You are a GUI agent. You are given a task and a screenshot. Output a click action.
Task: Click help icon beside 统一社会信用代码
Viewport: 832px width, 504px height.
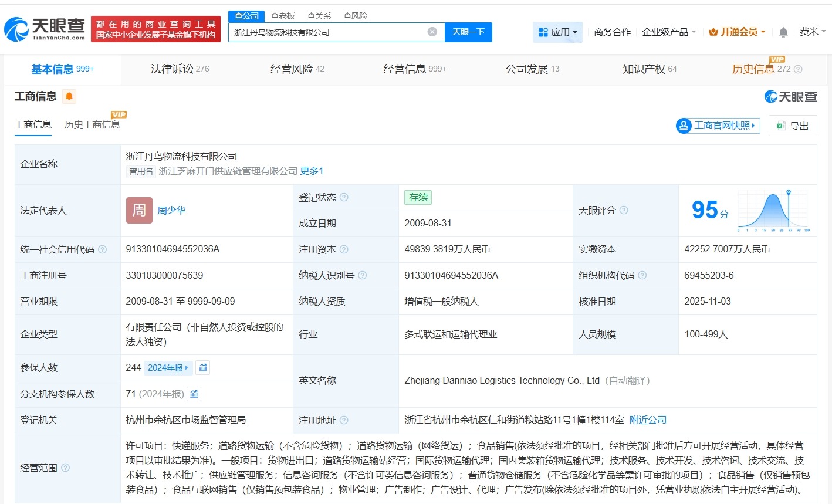click(x=102, y=249)
